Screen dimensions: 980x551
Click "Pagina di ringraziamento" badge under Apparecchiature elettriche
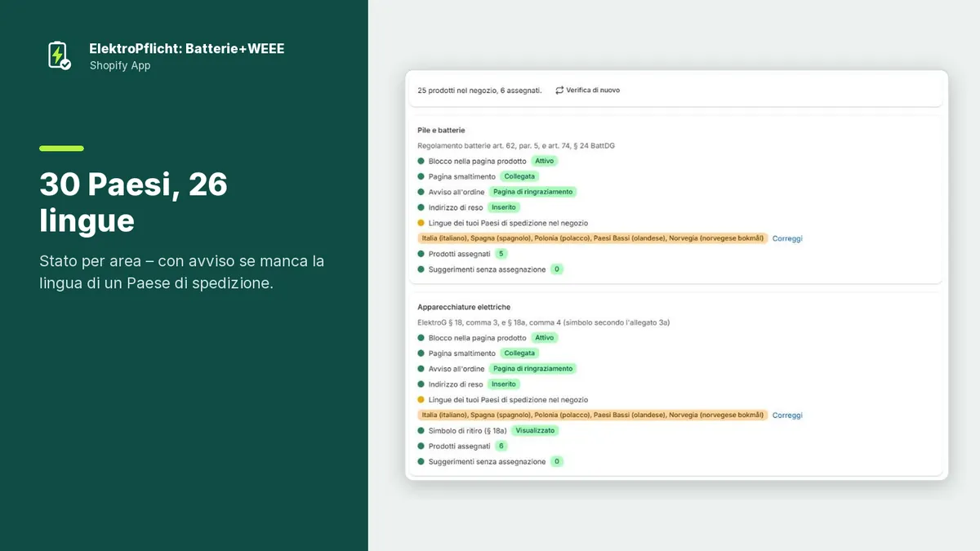tap(533, 369)
